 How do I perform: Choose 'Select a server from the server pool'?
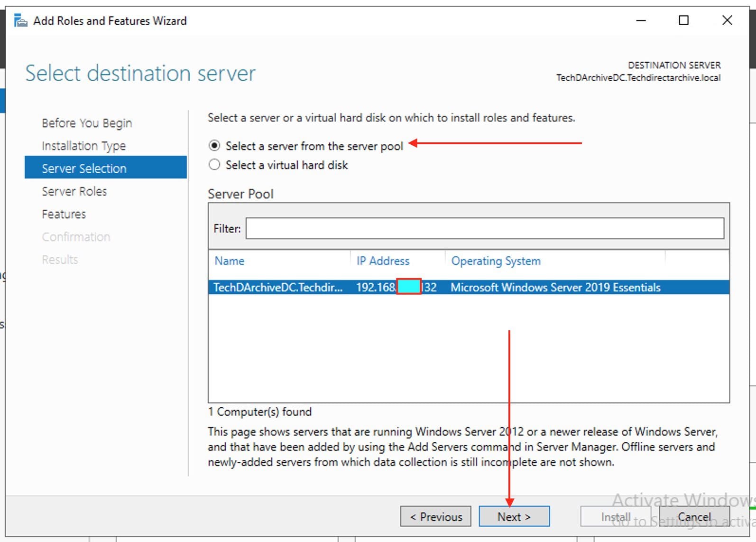point(215,146)
